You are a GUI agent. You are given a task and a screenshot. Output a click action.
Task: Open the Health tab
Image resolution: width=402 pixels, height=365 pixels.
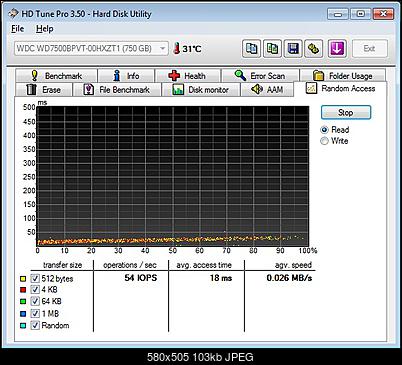(187, 76)
